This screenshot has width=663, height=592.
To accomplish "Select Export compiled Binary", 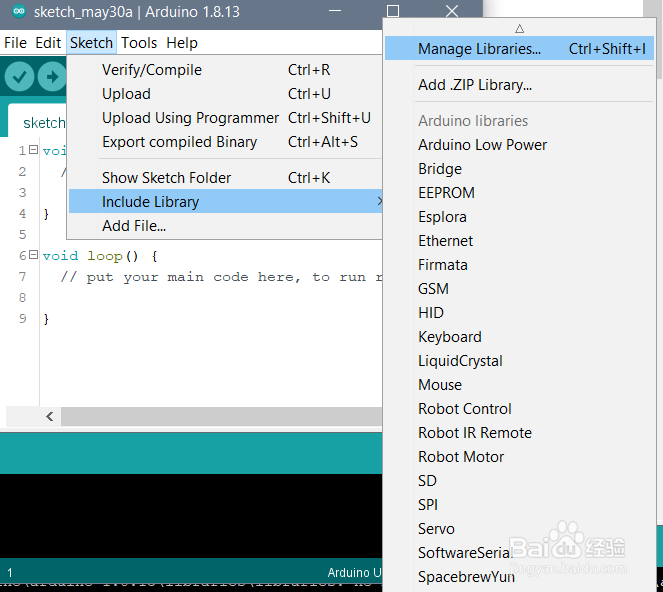I will 225,142.
